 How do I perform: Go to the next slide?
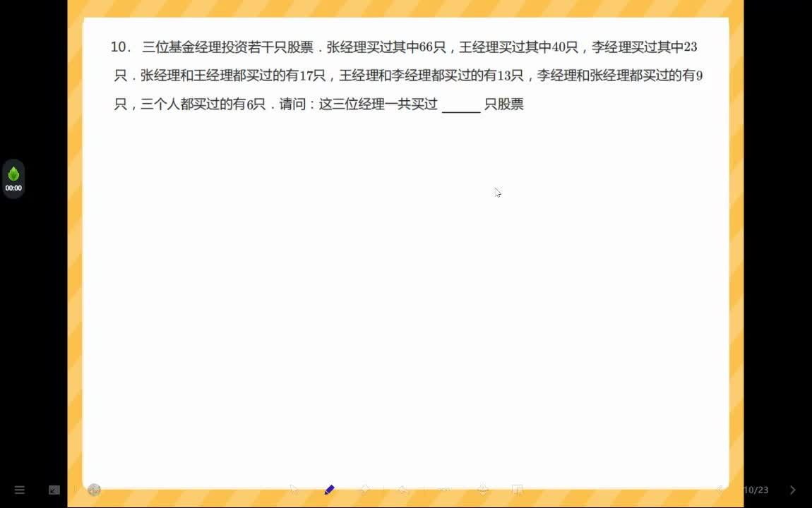click(792, 490)
